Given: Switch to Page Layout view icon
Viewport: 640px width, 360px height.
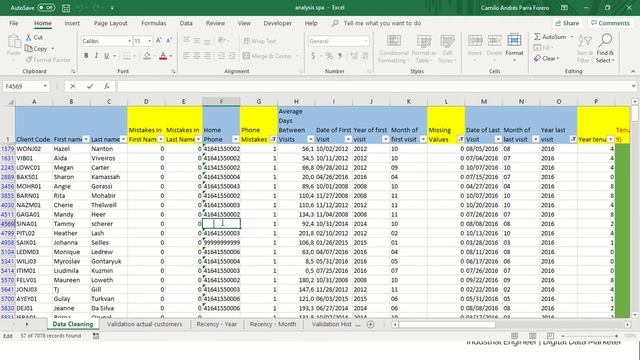Looking at the screenshot, I should [x=532, y=336].
